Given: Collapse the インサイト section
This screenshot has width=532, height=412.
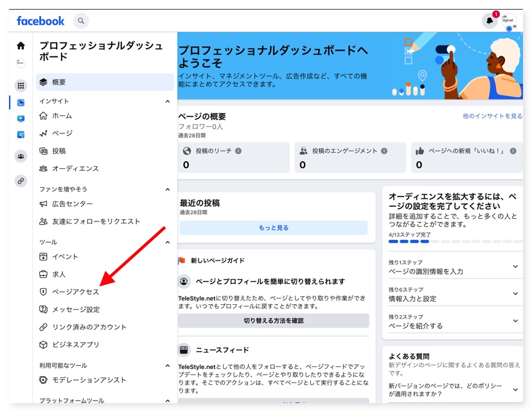Looking at the screenshot, I should coord(168,101).
